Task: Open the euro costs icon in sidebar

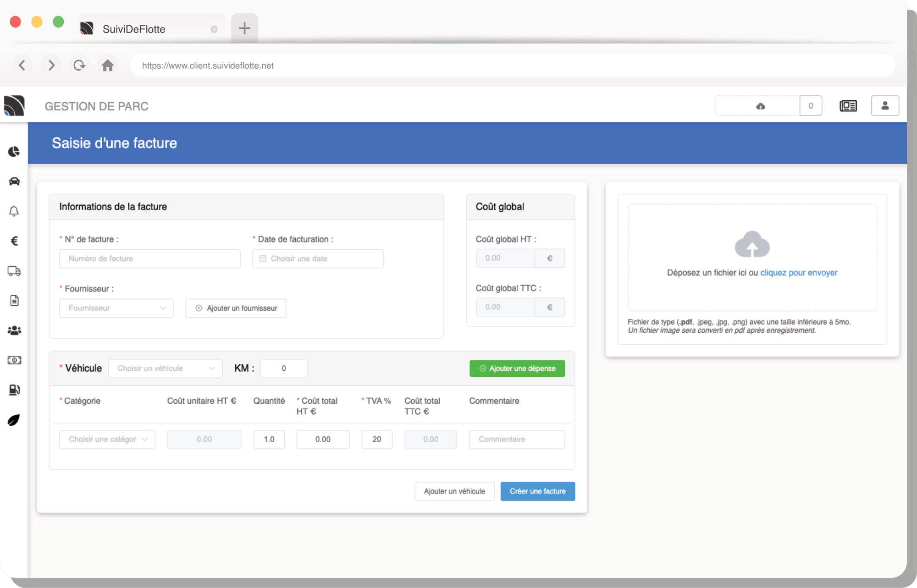Action: [x=14, y=241]
